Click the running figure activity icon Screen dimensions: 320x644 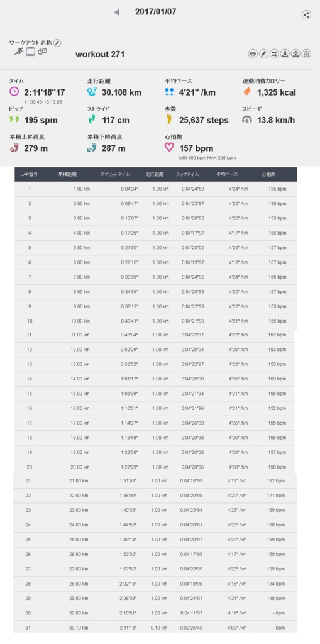18,52
